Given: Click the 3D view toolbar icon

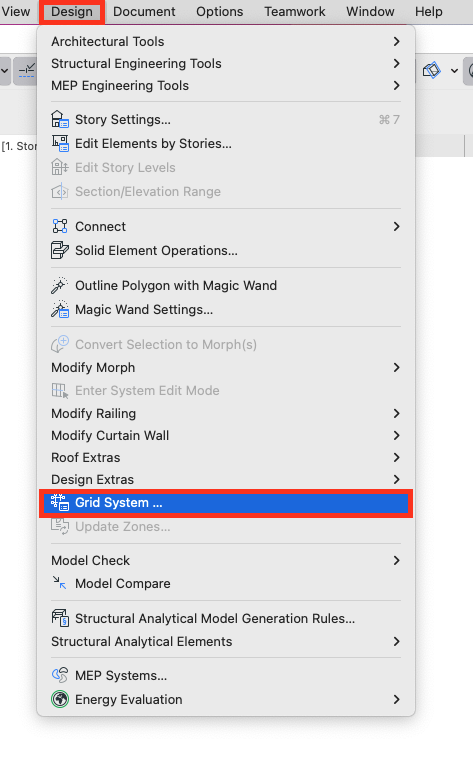Looking at the screenshot, I should click(431, 70).
